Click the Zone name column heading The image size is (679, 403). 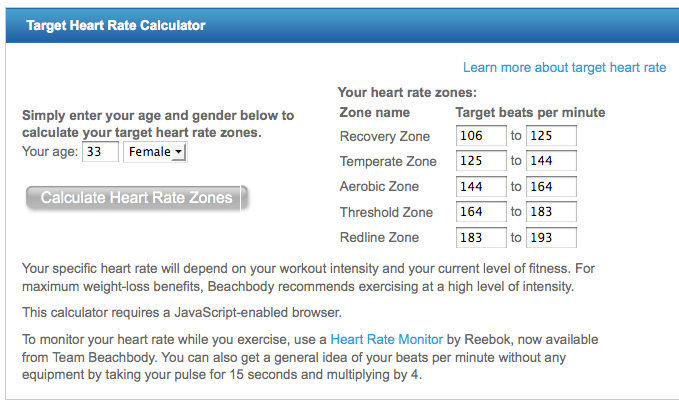click(375, 112)
